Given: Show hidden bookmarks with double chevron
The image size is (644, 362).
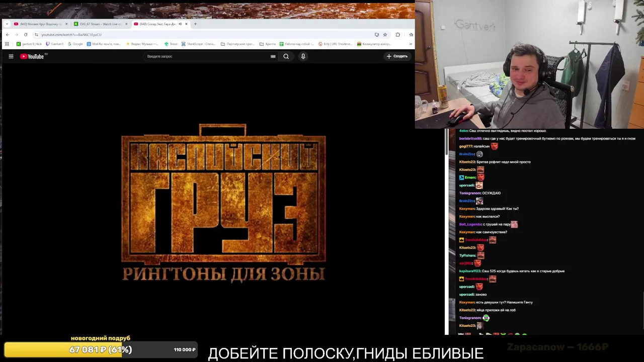Looking at the screenshot, I should click(411, 44).
